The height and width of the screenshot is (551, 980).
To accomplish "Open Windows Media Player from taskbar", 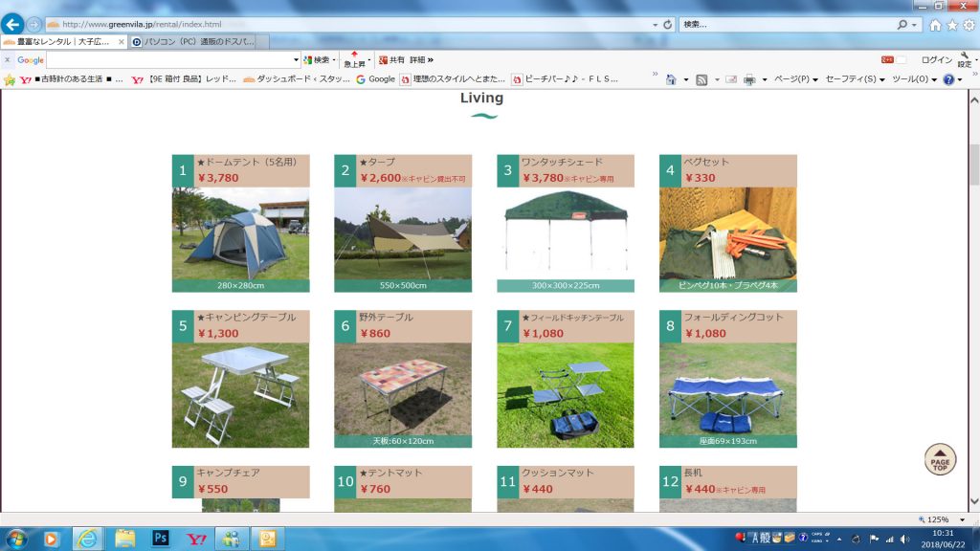I will click(x=52, y=539).
